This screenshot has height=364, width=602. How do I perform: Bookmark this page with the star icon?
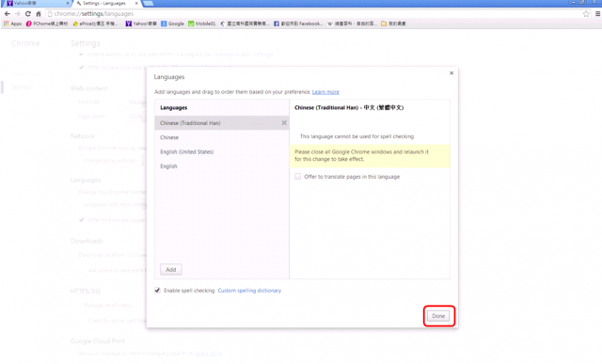click(586, 14)
